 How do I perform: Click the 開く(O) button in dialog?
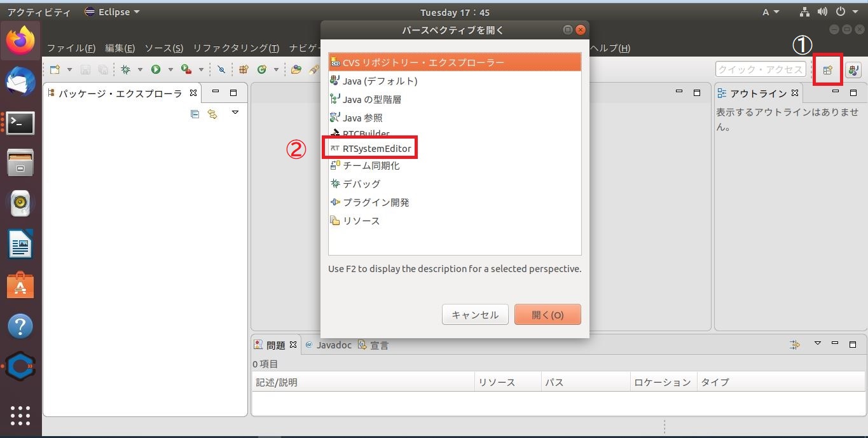coord(548,315)
